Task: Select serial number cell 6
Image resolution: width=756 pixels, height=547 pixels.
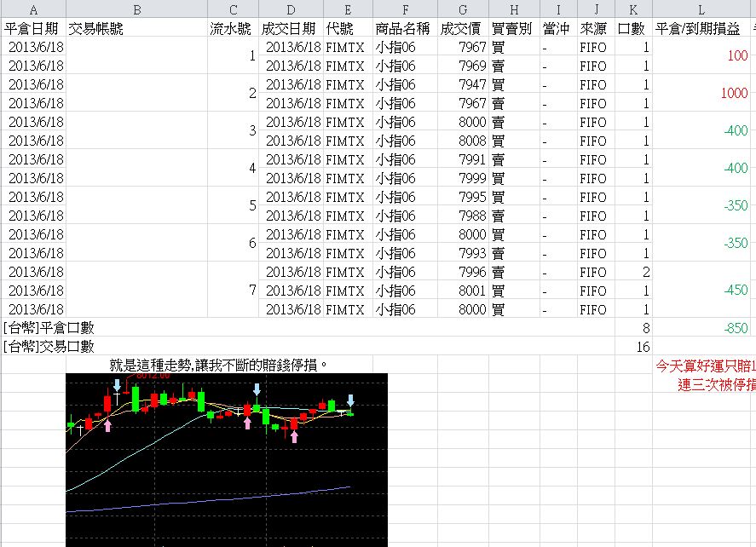Action: click(234, 243)
